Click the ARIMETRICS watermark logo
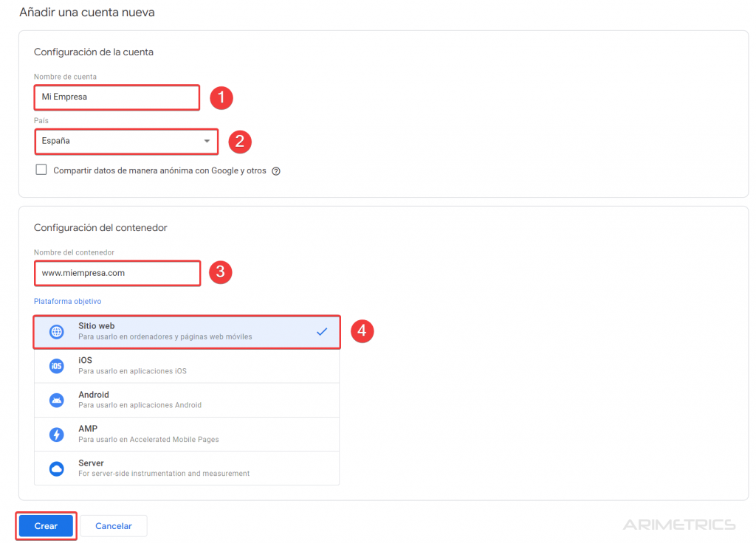Viewport: 756px width, 543px height. pyautogui.click(x=678, y=525)
